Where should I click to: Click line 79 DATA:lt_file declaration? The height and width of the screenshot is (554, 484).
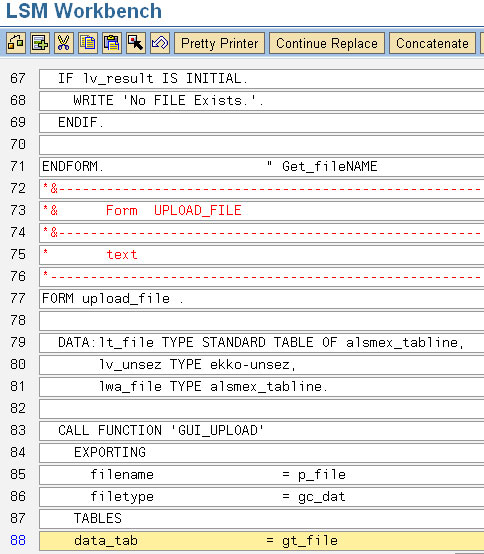[261, 343]
